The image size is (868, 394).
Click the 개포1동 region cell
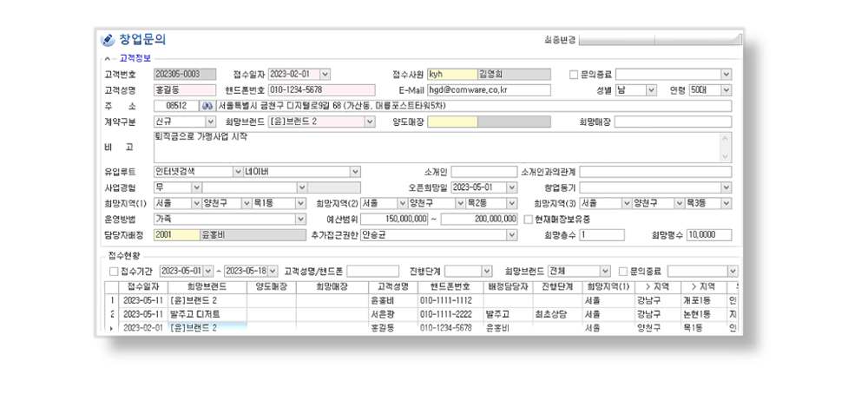tap(704, 300)
